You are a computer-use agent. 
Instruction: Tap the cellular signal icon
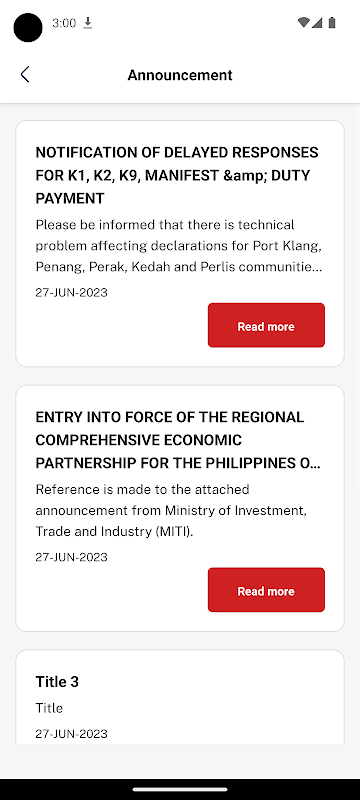coord(317,22)
